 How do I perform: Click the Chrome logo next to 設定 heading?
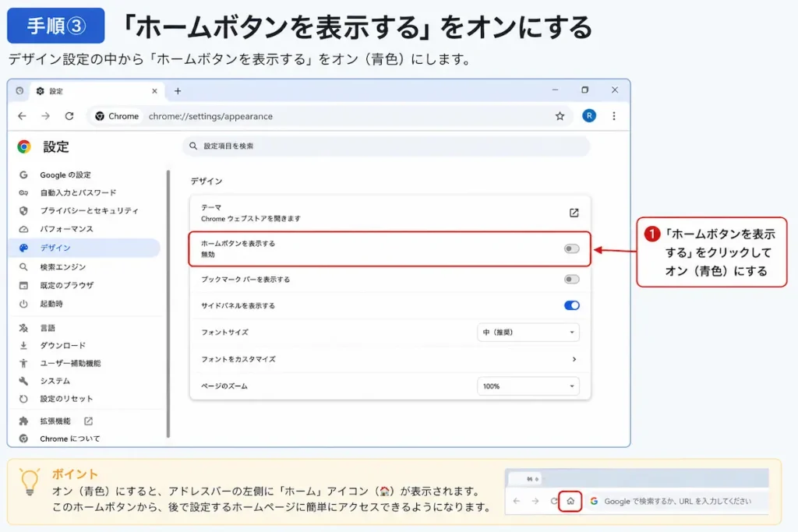click(x=23, y=147)
